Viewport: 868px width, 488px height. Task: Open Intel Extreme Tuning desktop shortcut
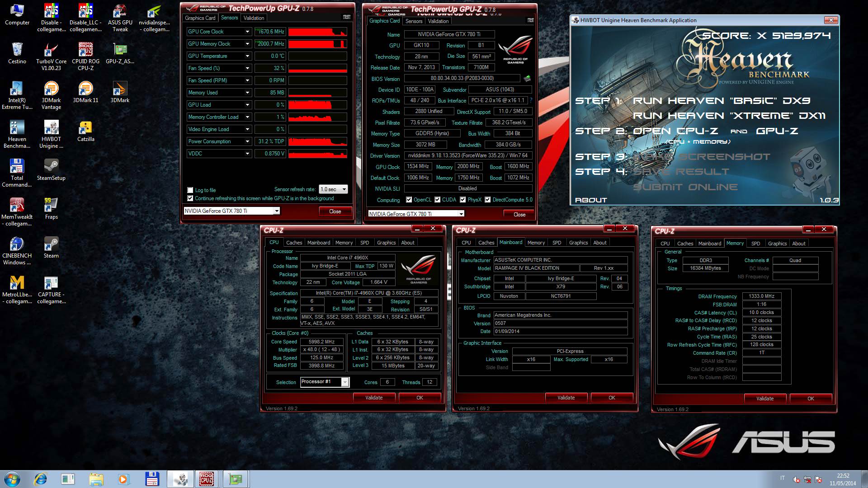point(17,96)
